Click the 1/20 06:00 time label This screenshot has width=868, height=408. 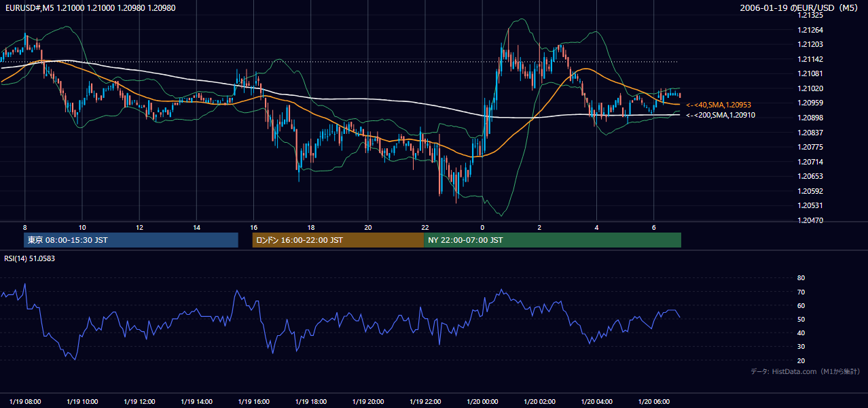(653, 402)
